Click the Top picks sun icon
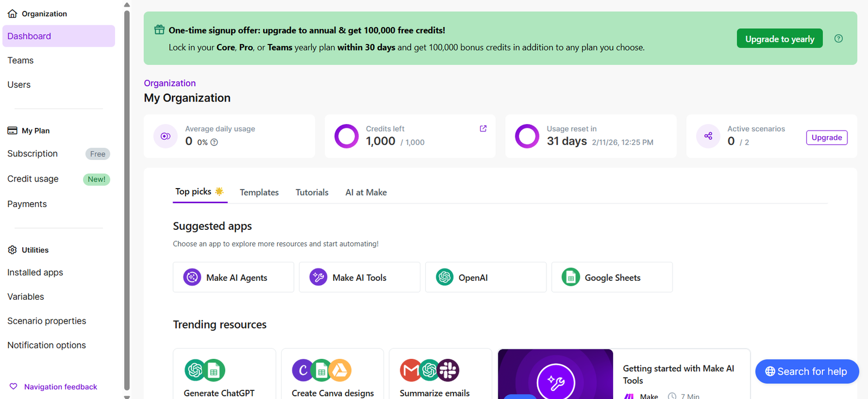The height and width of the screenshot is (399, 868). coord(219,191)
